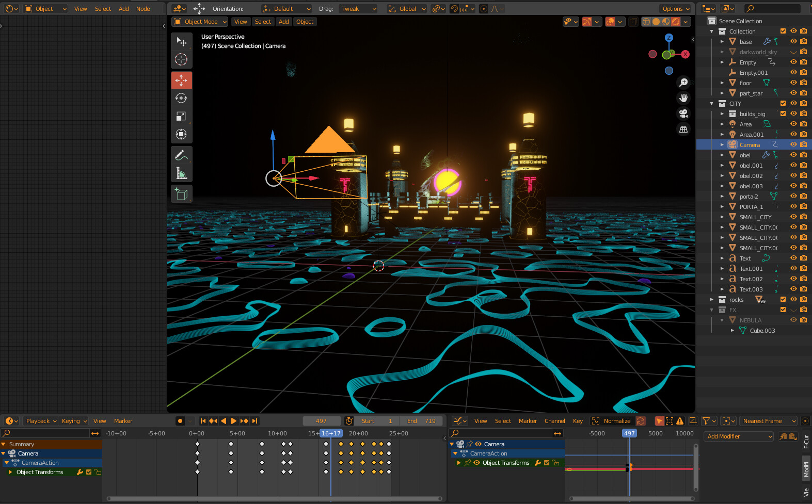
Task: Toggle the rocks collection checkbox
Action: 783,299
